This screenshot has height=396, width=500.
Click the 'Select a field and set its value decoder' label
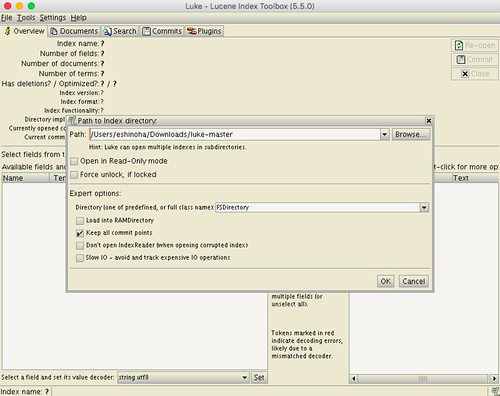(58, 377)
